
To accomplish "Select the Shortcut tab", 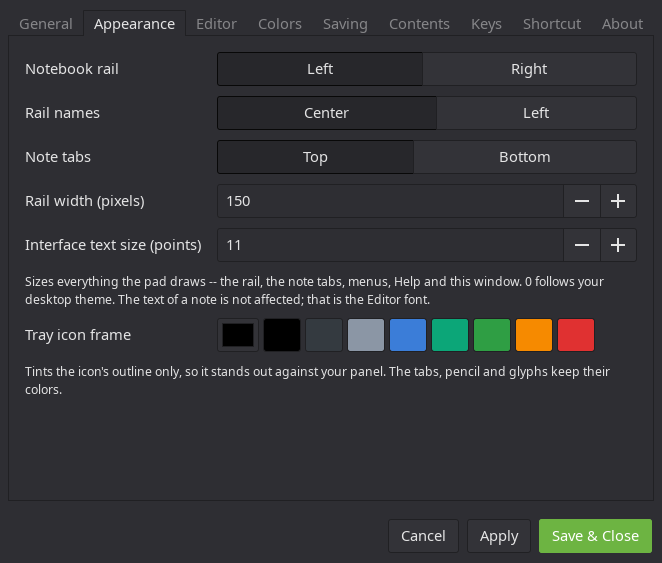I will [x=552, y=24].
